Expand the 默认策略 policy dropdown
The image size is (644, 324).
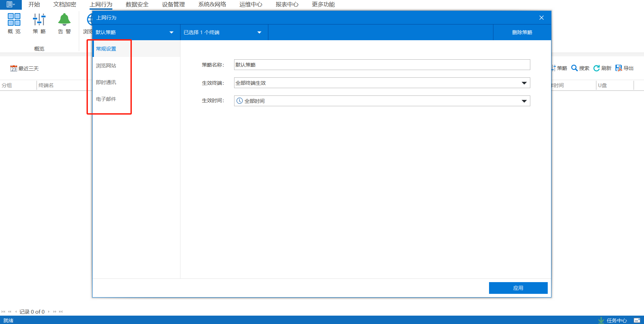point(171,33)
